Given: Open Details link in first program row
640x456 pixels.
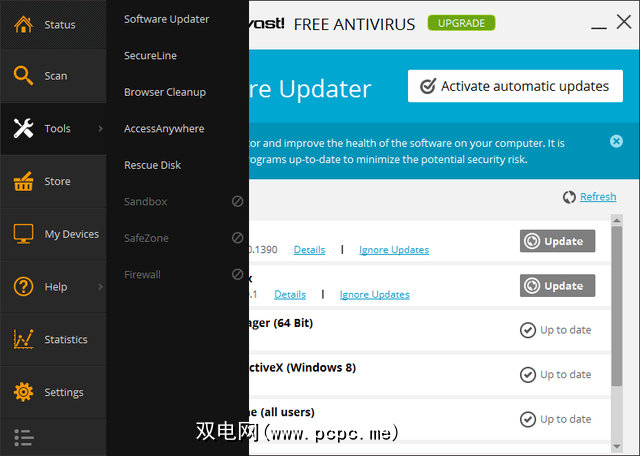Looking at the screenshot, I should click(x=309, y=249).
